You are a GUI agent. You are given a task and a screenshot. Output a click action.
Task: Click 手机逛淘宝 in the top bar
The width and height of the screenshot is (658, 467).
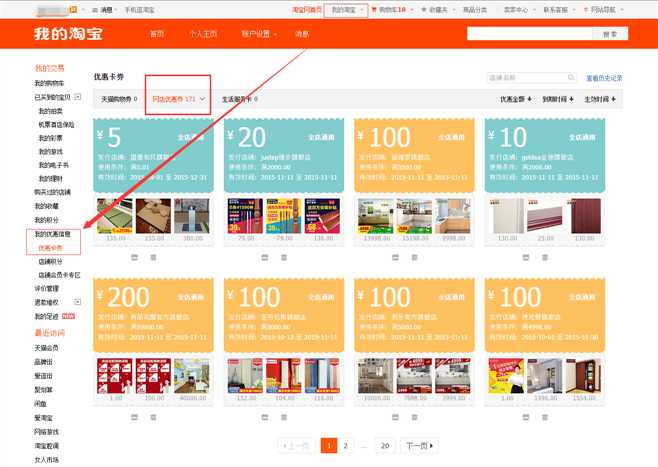pos(139,9)
